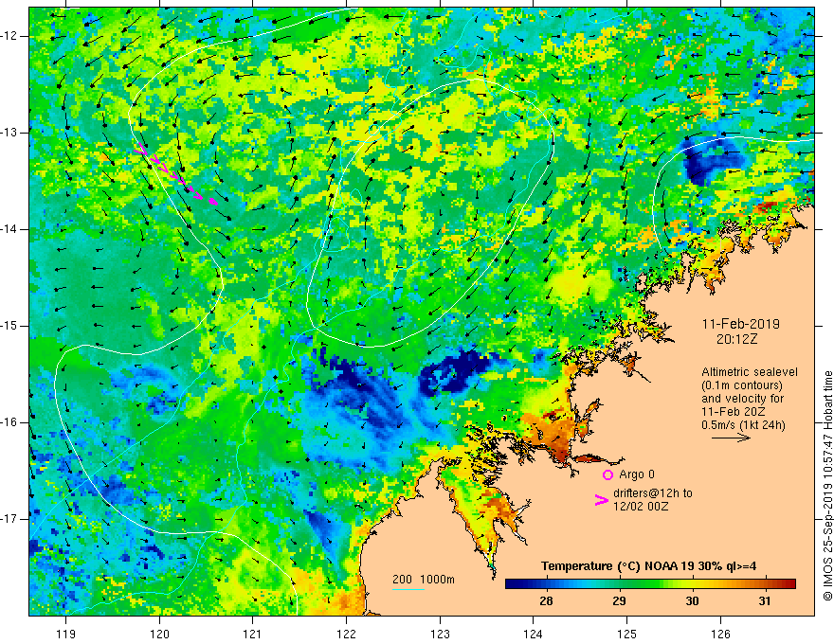Click the 28 value on the temperature scale
The width and height of the screenshot is (834, 644).
coord(546,601)
